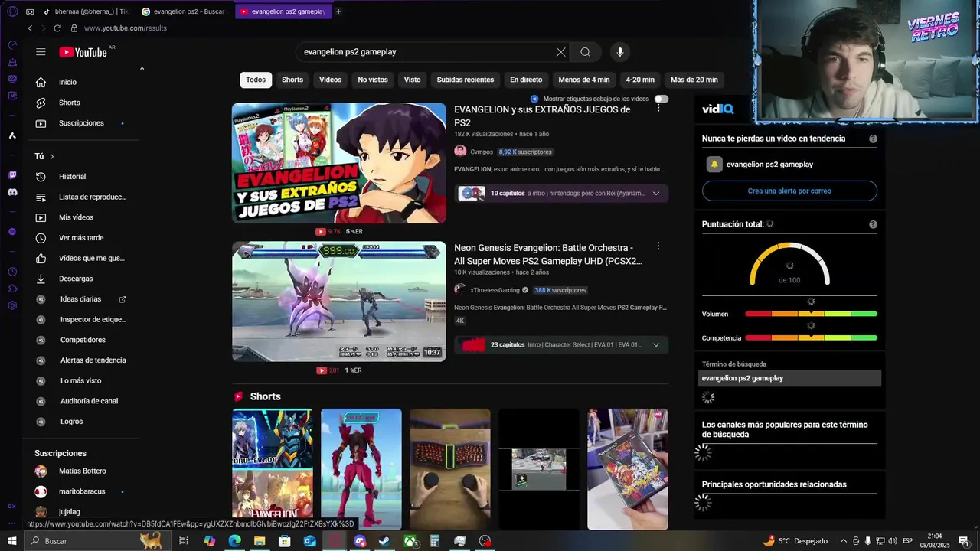980x551 pixels.
Task: Select the Menos de 4 min chip
Action: tap(584, 80)
